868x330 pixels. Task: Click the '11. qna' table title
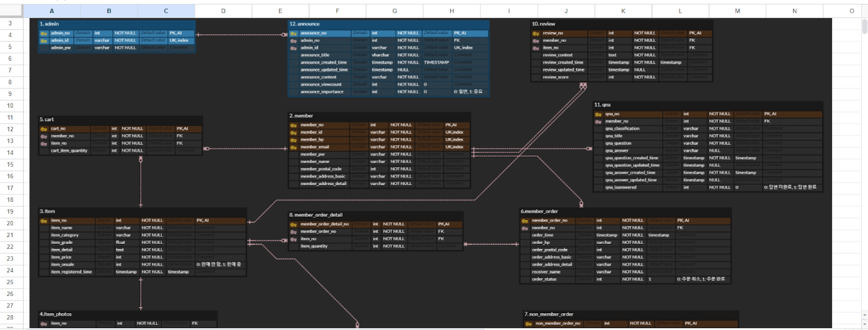(604, 105)
